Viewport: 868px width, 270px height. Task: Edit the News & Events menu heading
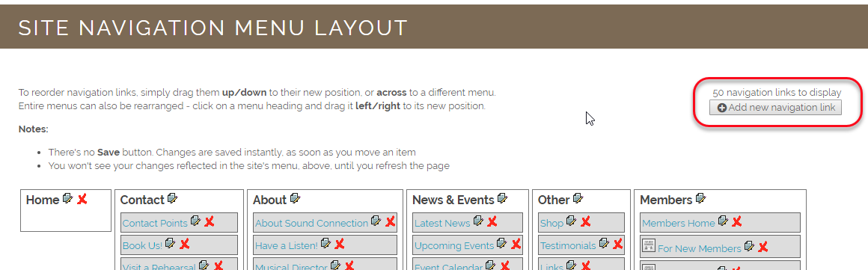(x=502, y=198)
